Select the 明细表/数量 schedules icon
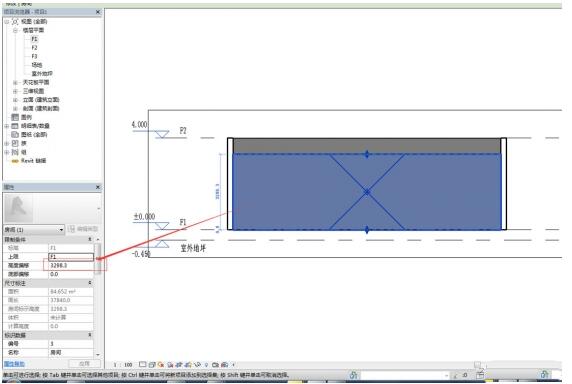Viewport: 572px width, 384px height. pyautogui.click(x=15, y=126)
